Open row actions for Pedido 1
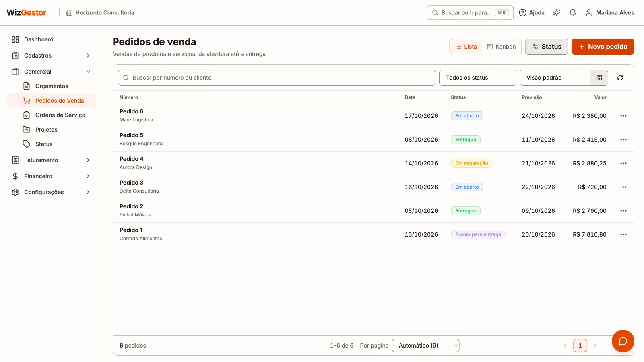Screen dimensions: 644x362 (x=623, y=234)
